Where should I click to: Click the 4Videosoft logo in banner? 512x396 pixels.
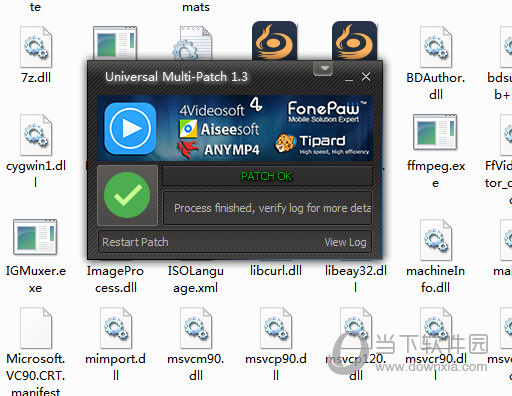(220, 107)
